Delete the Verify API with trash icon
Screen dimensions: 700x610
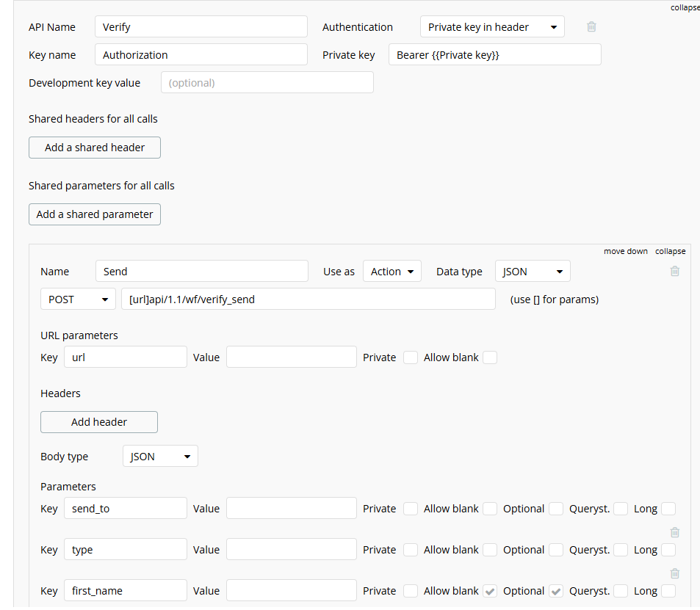pyautogui.click(x=591, y=26)
